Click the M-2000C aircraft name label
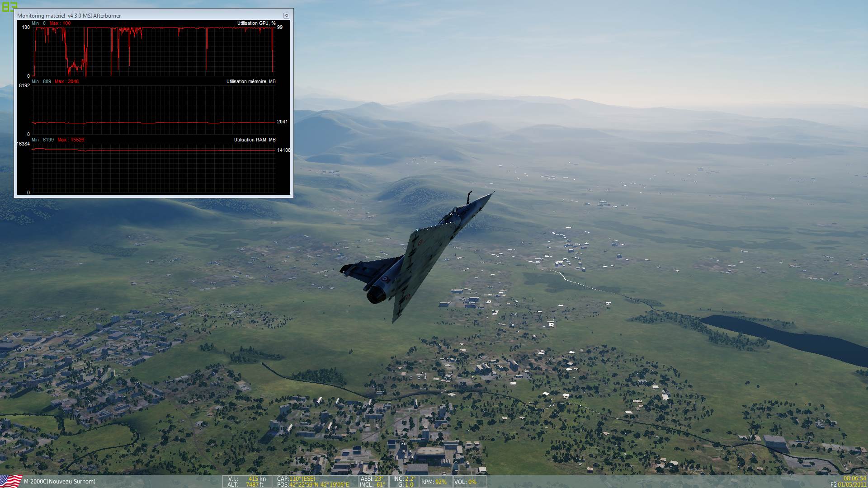This screenshot has width=868, height=488. (x=60, y=482)
